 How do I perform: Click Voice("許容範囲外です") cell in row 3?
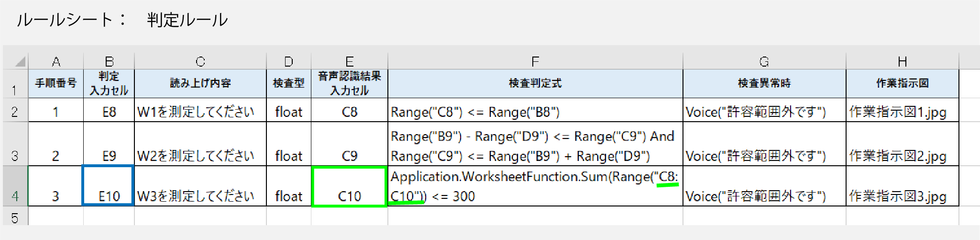pyautogui.click(x=764, y=144)
